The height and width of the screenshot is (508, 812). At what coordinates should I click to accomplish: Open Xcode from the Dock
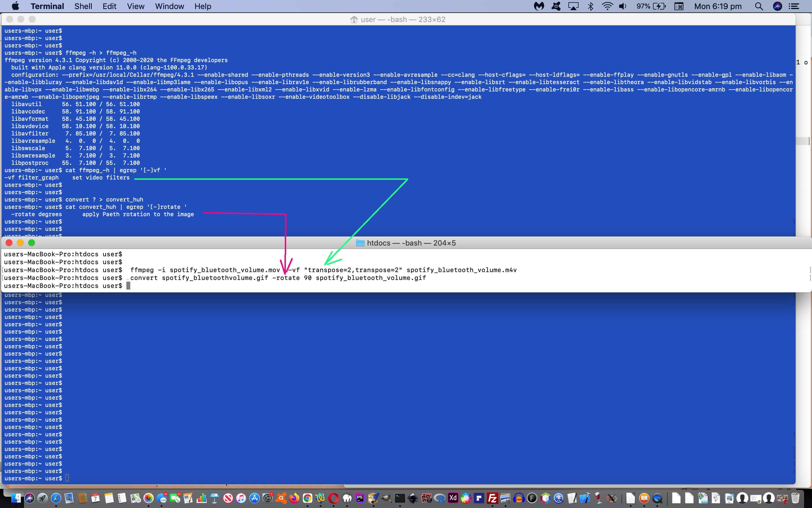(x=585, y=498)
